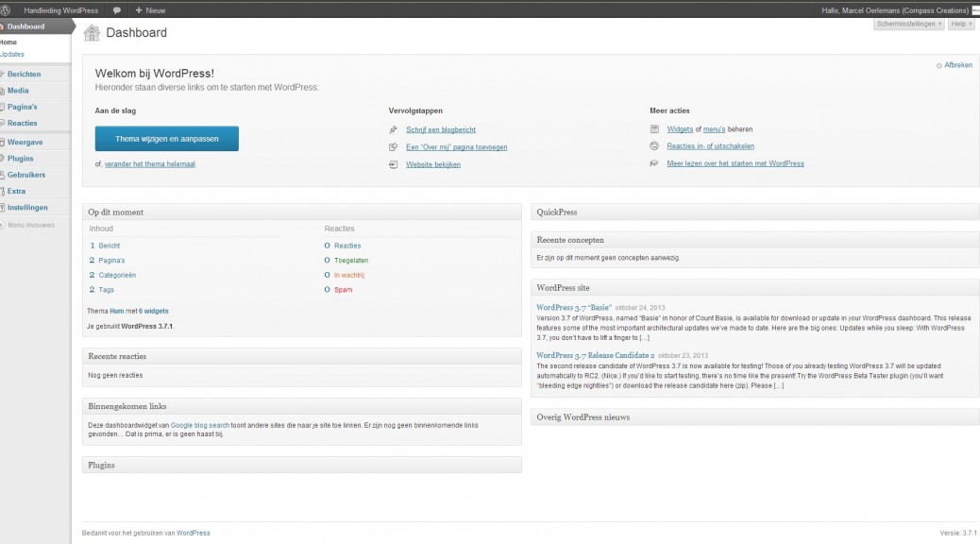Click '1 Bericht' count link

(105, 246)
